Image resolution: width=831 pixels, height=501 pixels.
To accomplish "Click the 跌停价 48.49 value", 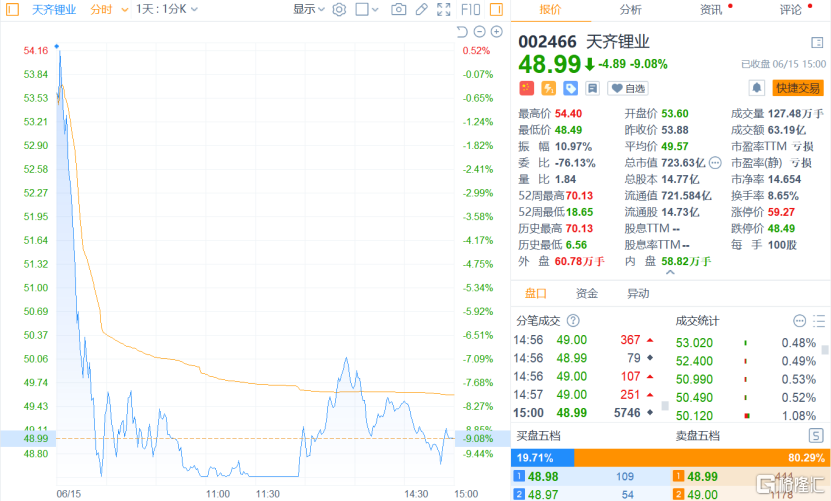I will (781, 228).
